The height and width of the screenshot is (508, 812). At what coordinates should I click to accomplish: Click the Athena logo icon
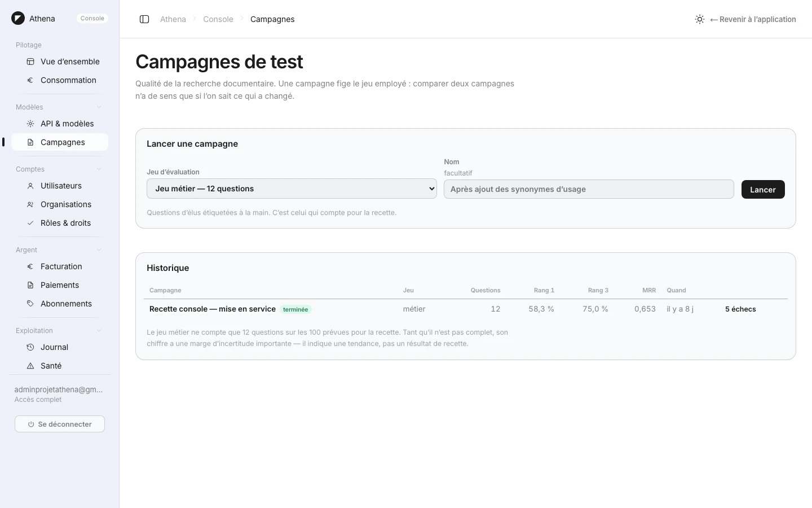click(18, 18)
